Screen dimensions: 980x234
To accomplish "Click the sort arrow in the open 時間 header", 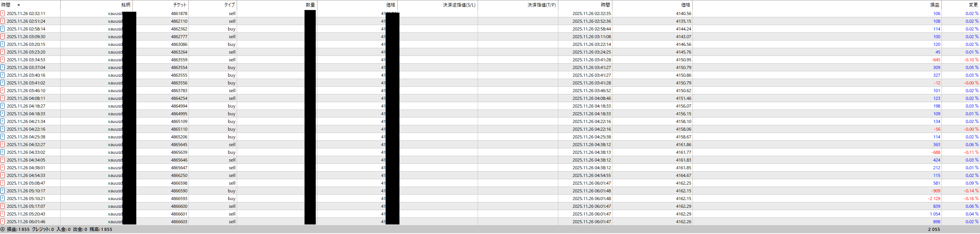I will 19,5.
